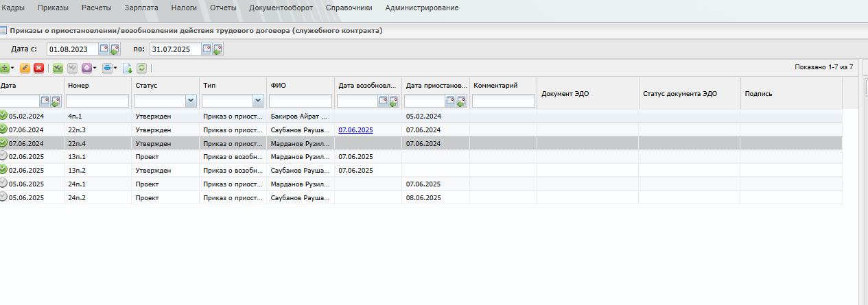The height and width of the screenshot is (305, 868).
Task: Open the arrow next to the Add icon
Action: [12, 68]
